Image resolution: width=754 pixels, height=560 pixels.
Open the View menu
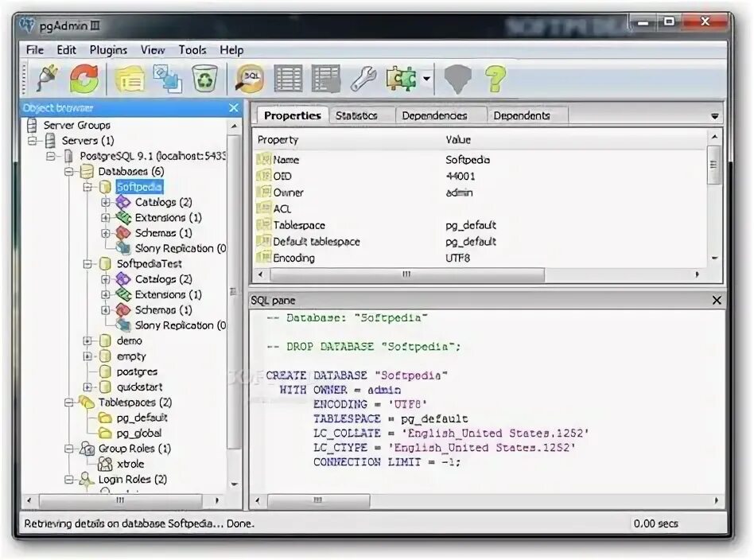tap(153, 50)
